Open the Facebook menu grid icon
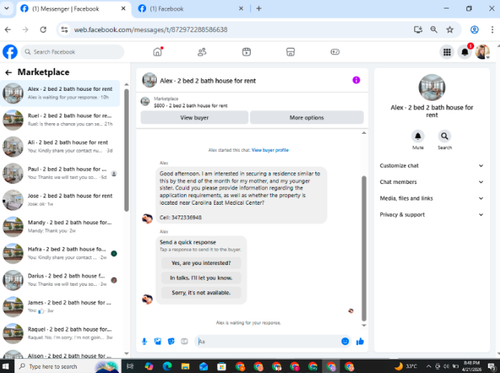 coord(447,52)
